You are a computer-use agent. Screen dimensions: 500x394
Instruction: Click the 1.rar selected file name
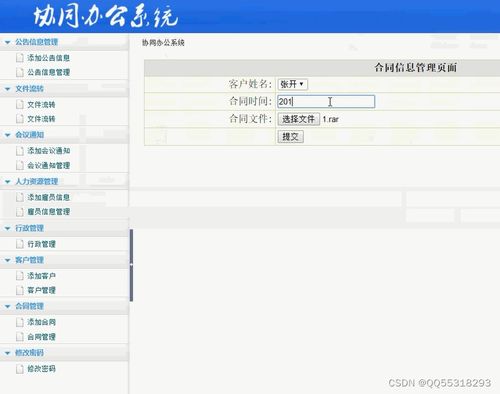[x=331, y=119]
